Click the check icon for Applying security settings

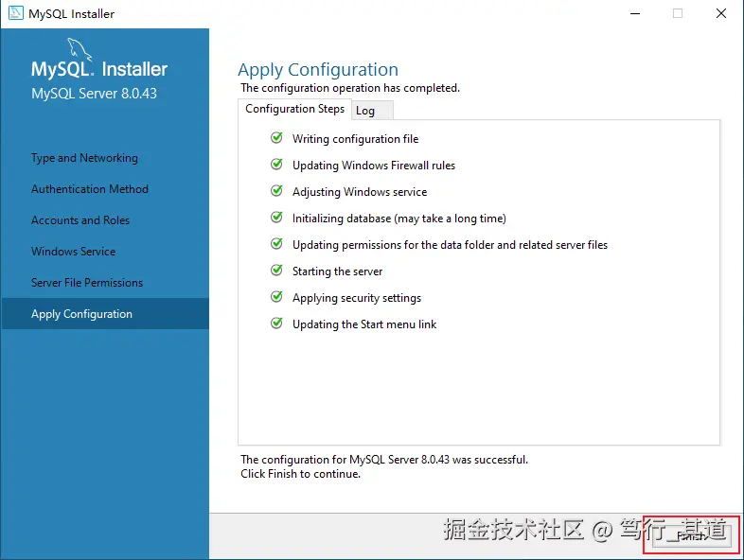click(x=276, y=297)
